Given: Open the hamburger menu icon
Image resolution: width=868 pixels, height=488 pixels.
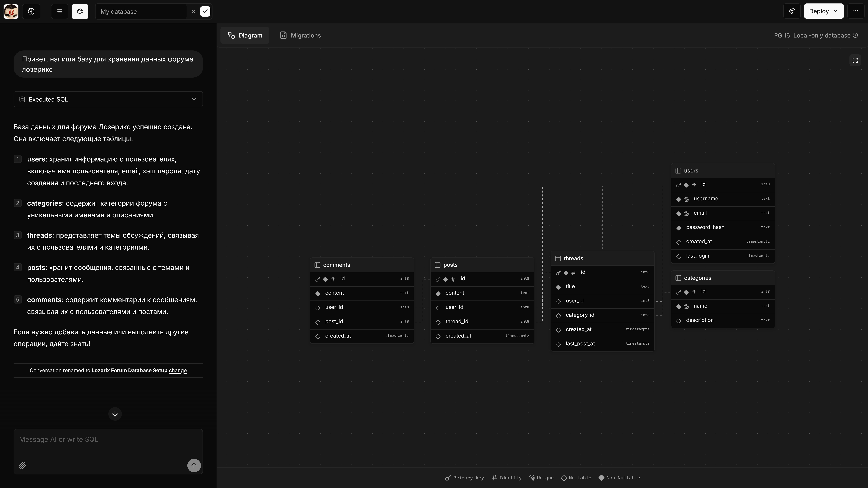Looking at the screenshot, I should pyautogui.click(x=60, y=11).
